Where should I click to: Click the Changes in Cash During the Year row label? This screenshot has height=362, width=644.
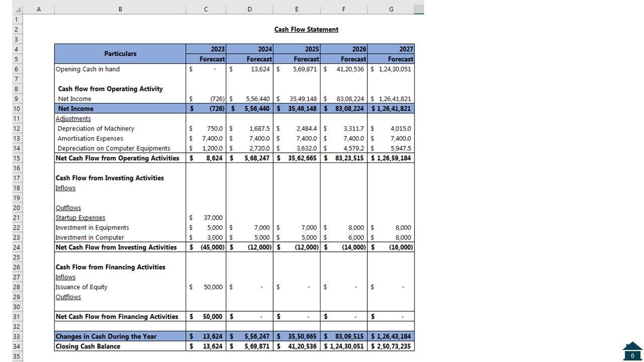[x=106, y=336]
